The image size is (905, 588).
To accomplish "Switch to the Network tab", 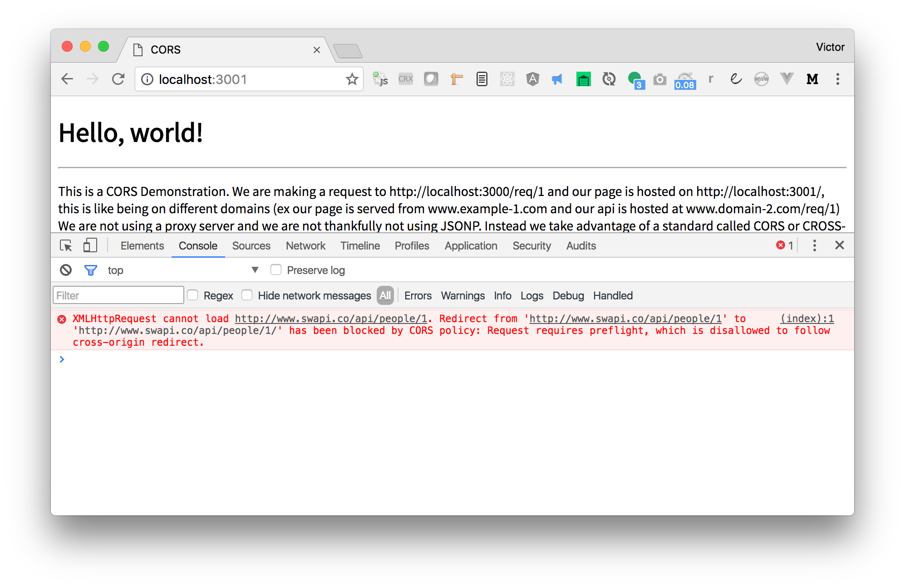I will 305,245.
